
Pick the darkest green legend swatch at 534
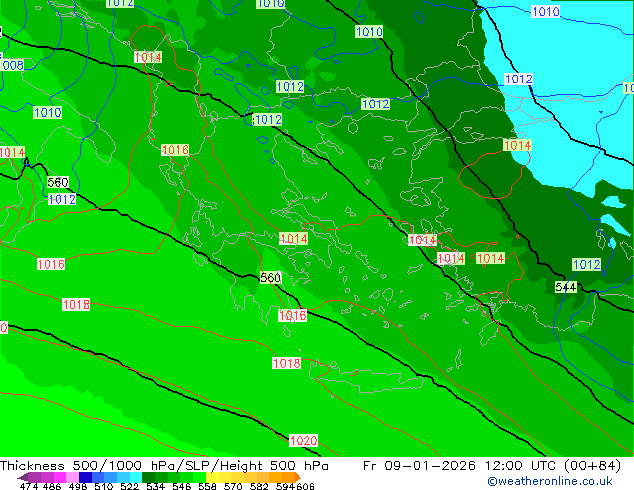148,477
